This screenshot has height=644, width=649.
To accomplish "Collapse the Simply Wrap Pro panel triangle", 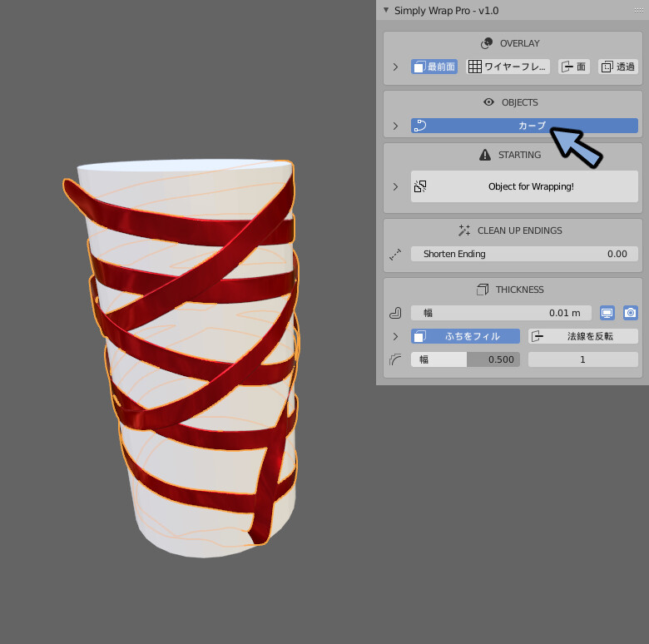I will (386, 10).
